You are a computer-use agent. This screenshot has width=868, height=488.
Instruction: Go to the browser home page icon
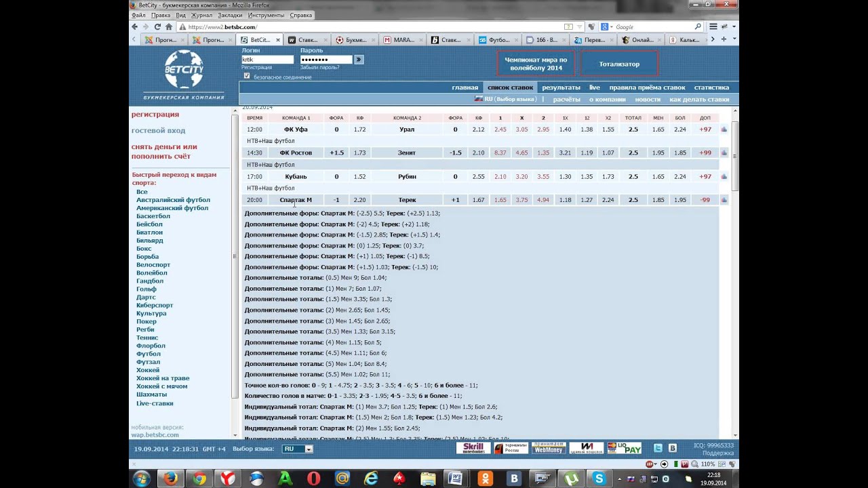click(169, 27)
